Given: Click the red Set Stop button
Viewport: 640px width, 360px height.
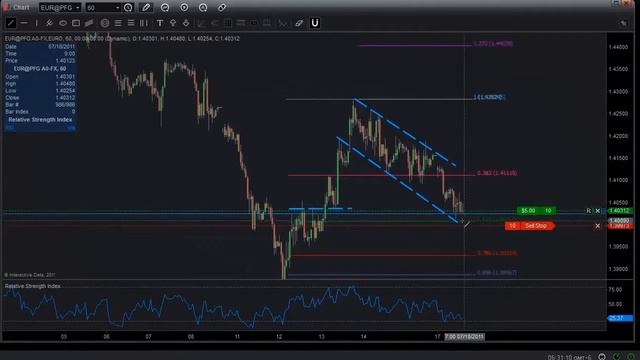Looking at the screenshot, I should click(x=536, y=226).
